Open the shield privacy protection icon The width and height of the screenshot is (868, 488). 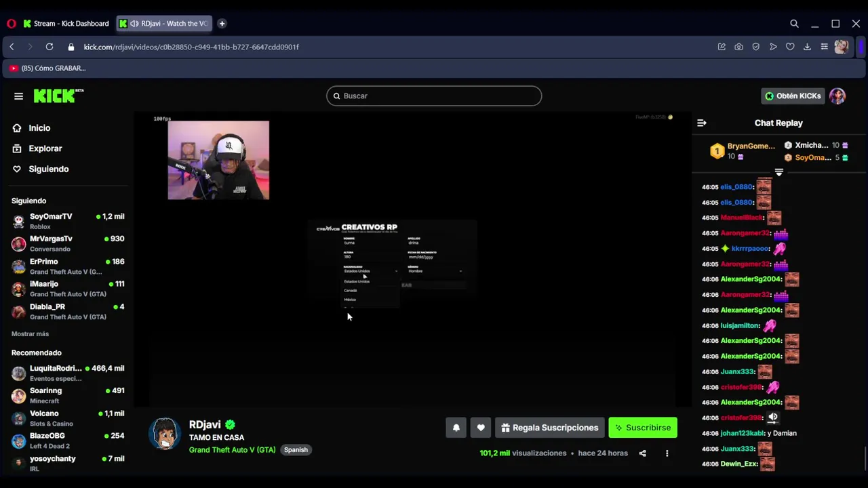pos(755,47)
